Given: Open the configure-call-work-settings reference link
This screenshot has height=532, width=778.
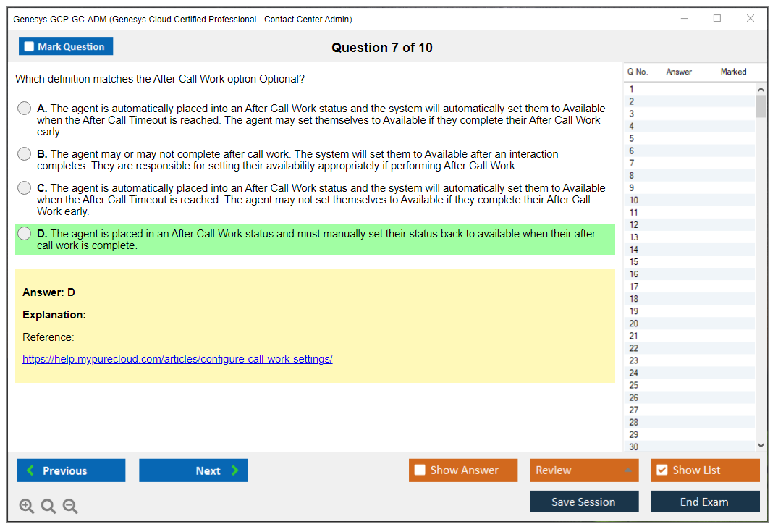Looking at the screenshot, I should pos(177,359).
